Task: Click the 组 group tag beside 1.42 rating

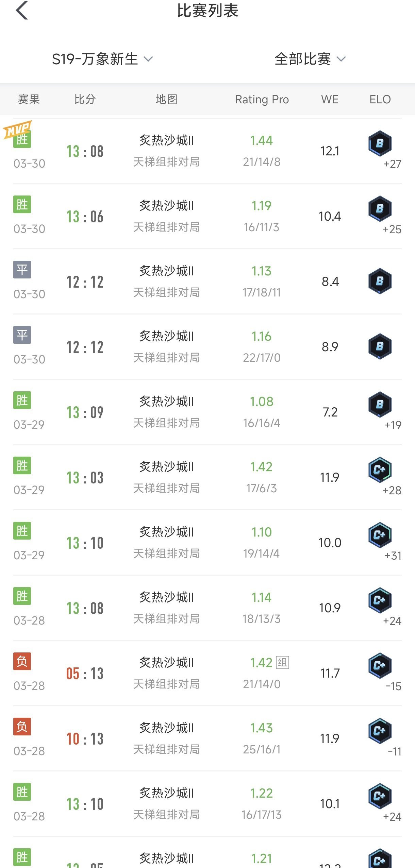Action: tap(282, 662)
